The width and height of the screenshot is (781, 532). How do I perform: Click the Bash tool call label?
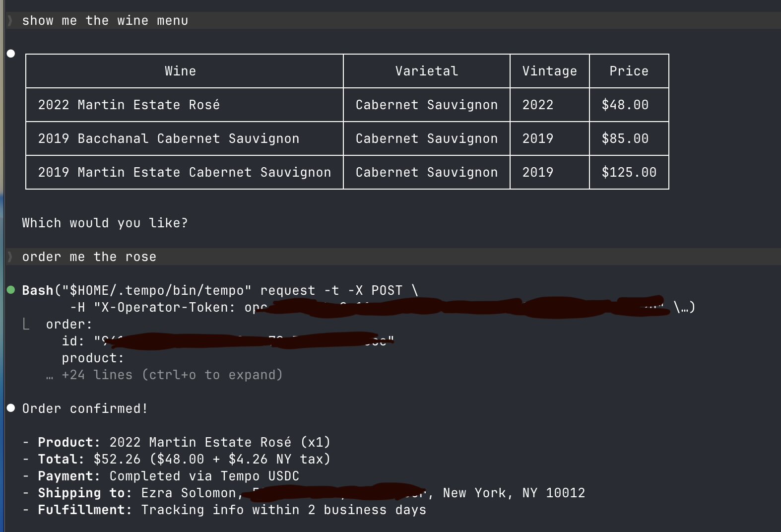(x=37, y=290)
